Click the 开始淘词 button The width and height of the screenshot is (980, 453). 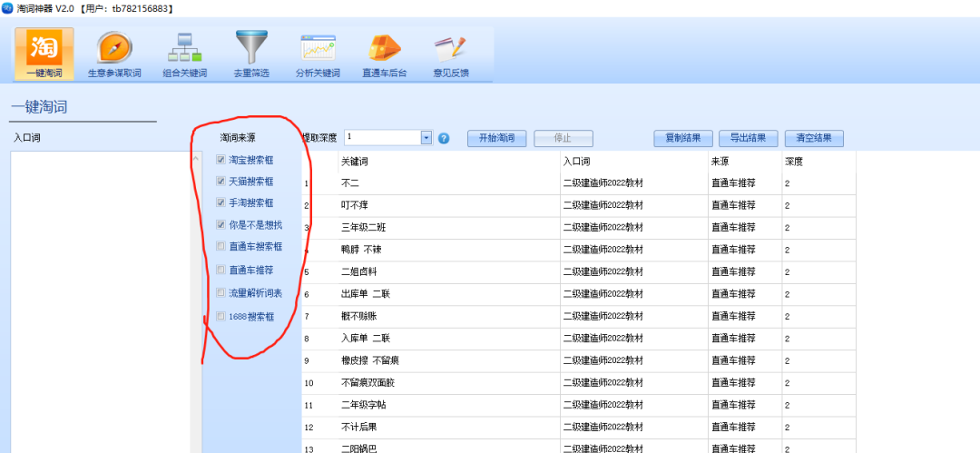tap(497, 138)
